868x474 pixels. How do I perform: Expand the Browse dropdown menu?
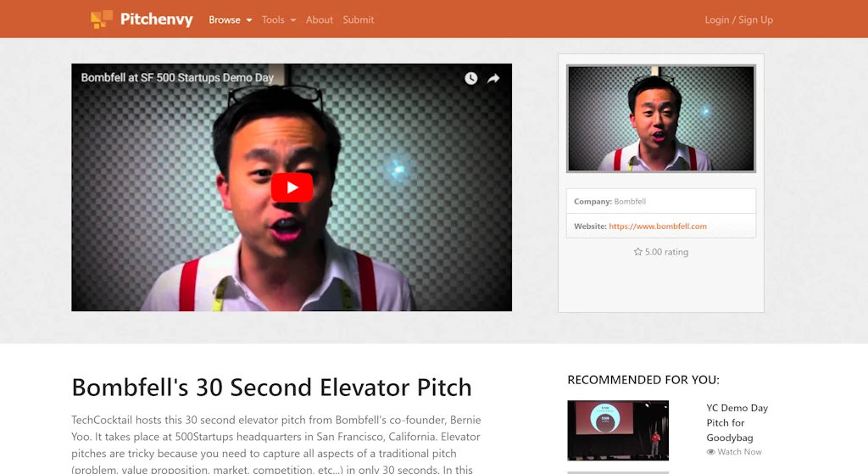[x=231, y=20]
